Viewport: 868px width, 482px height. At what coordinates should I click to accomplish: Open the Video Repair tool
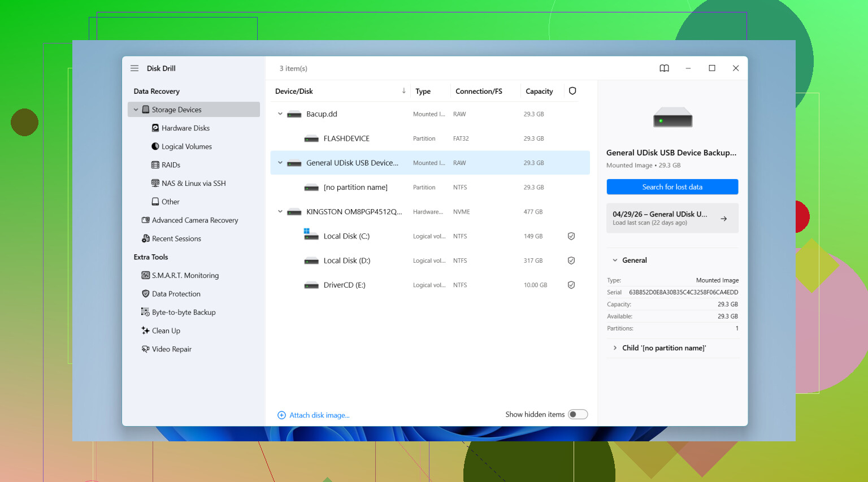pos(172,349)
